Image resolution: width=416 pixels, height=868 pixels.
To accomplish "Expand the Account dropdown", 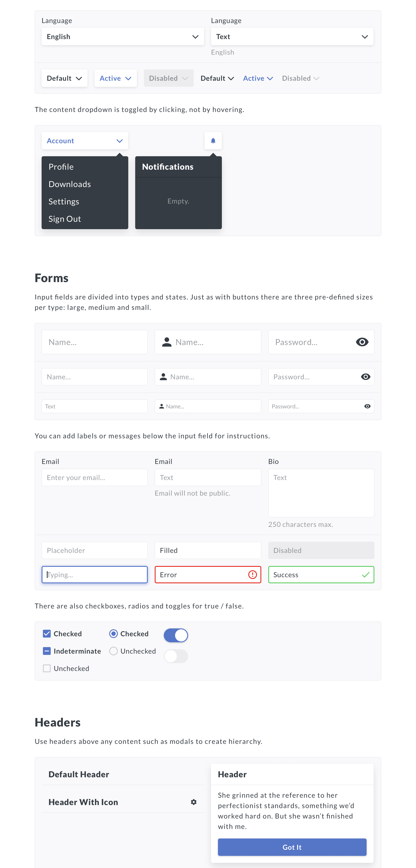I will (x=84, y=141).
